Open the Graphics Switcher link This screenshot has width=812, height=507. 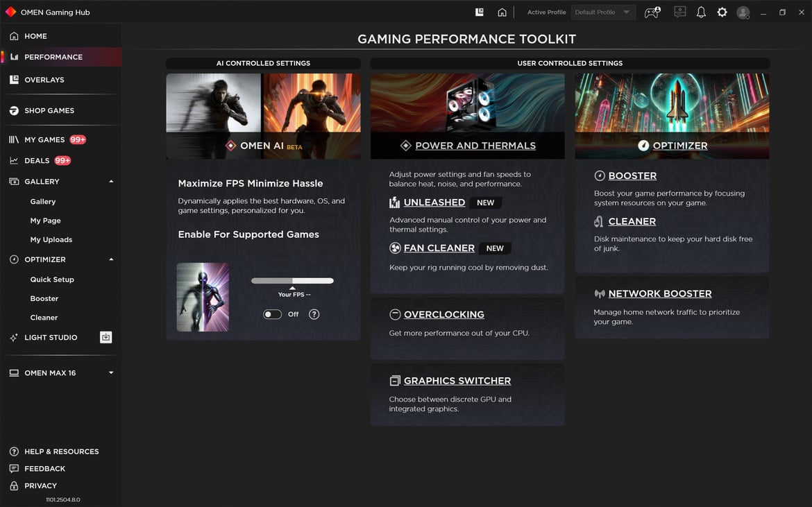[x=457, y=381]
